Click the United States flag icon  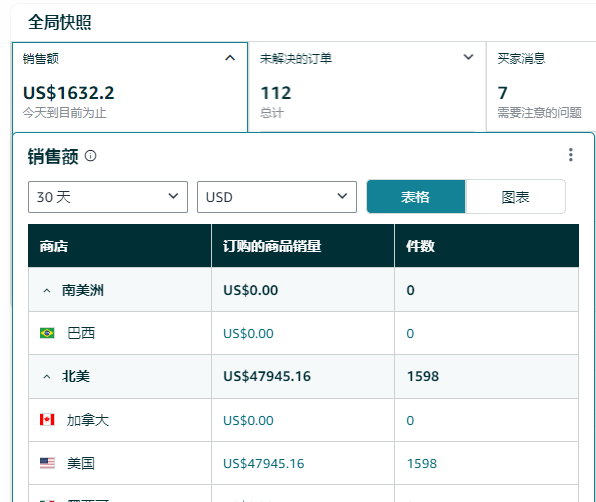pos(47,463)
